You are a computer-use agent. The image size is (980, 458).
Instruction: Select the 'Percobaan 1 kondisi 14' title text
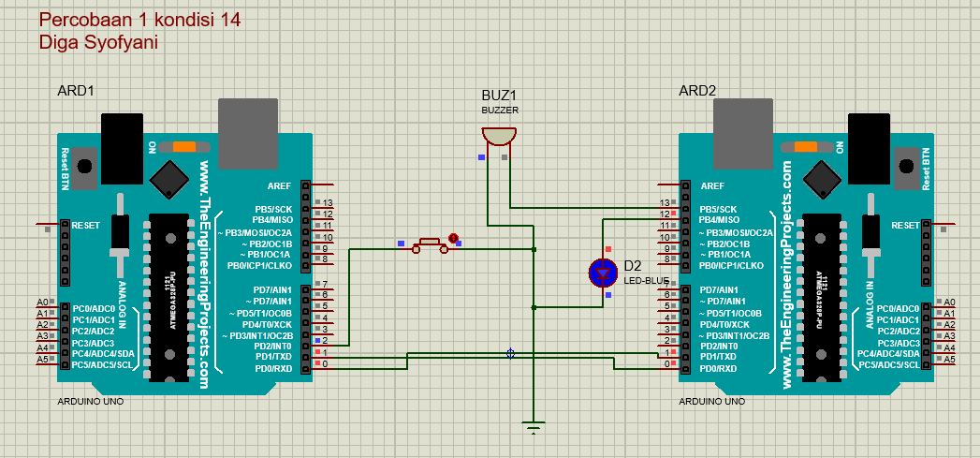coord(139,20)
